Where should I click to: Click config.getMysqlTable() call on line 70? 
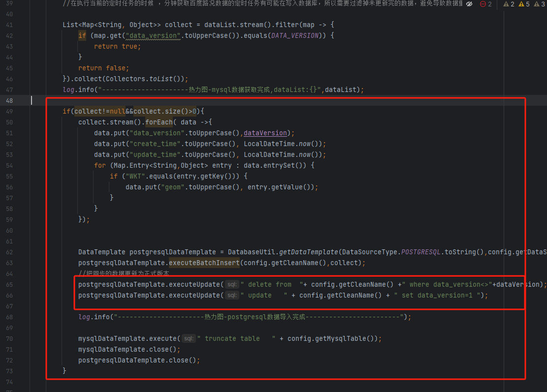click(x=332, y=338)
